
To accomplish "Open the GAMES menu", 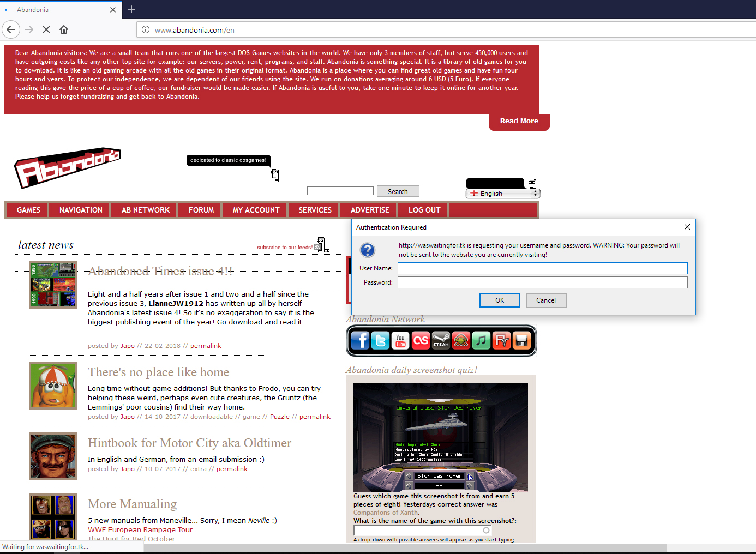I will tap(28, 210).
